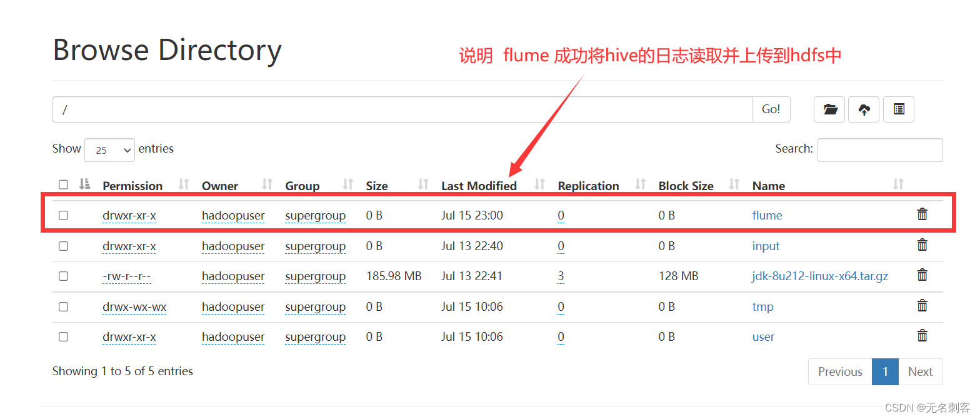The height and width of the screenshot is (419, 980).
Task: Sort by Name column sort arrows
Action: pyautogui.click(x=898, y=184)
